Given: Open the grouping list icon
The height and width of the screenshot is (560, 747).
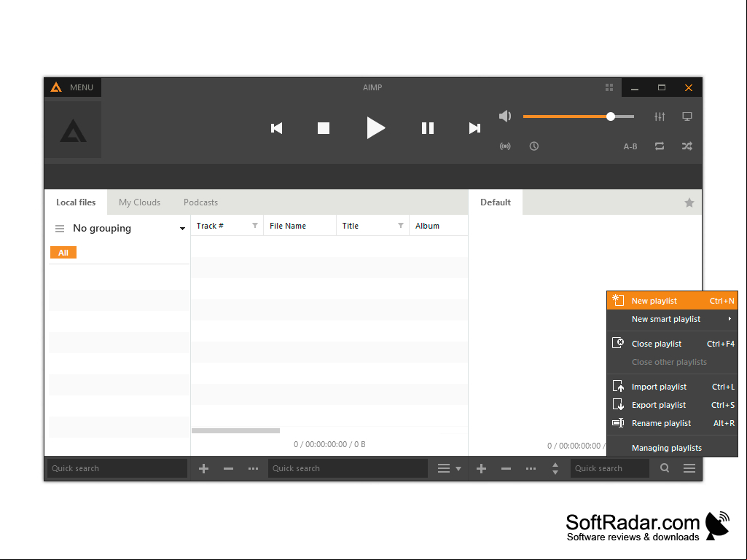Looking at the screenshot, I should [x=60, y=229].
